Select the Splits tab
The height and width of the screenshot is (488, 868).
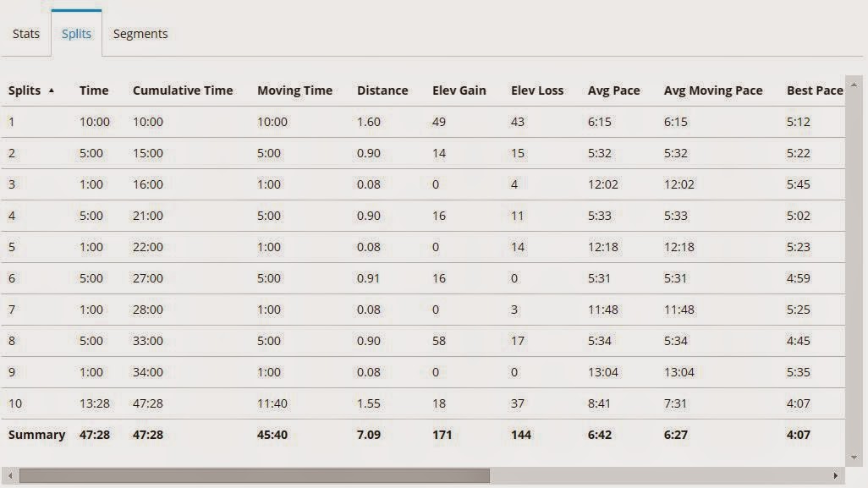(76, 34)
